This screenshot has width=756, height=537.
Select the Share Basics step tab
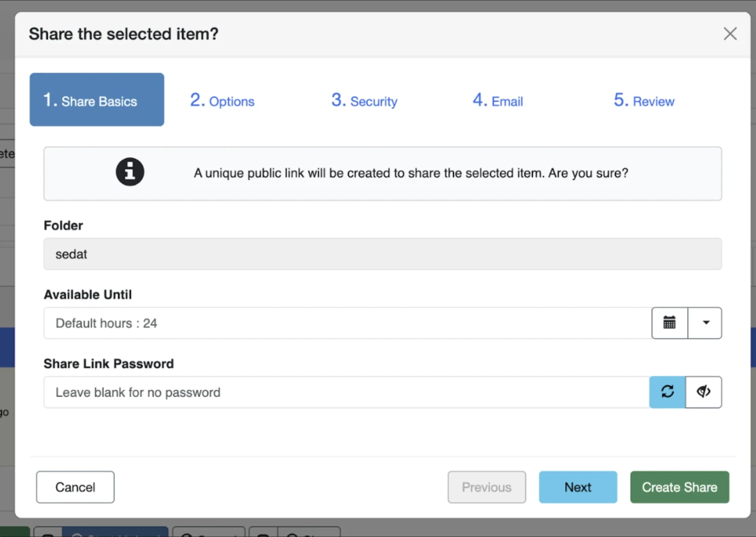(x=97, y=99)
